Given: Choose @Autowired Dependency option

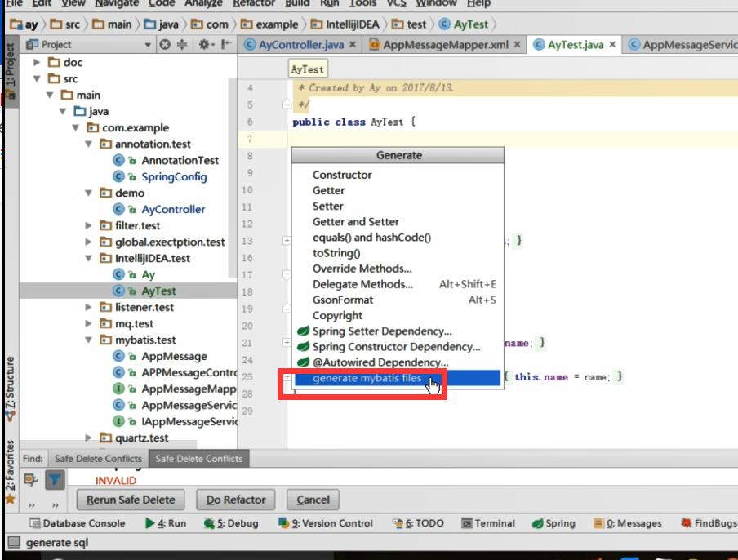Looking at the screenshot, I should pyautogui.click(x=398, y=362).
